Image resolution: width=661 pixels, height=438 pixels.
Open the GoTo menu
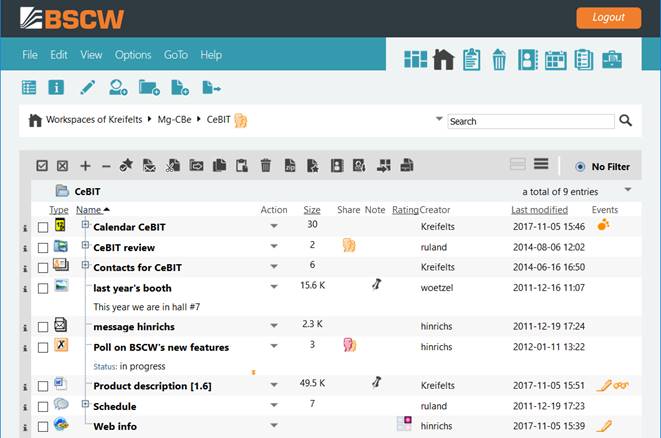176,55
